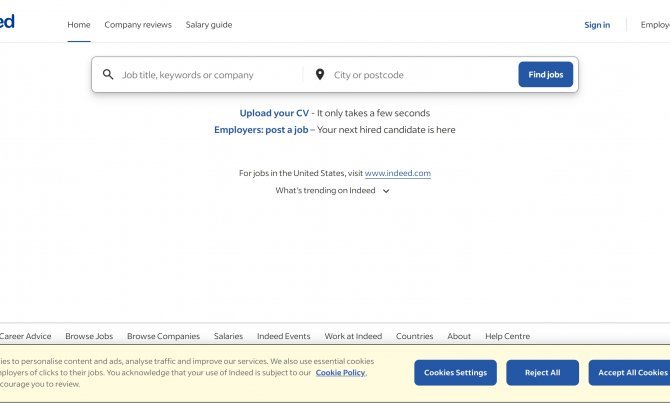The width and height of the screenshot is (670, 403).
Task: Open the Cookie Policy link
Action: click(341, 373)
